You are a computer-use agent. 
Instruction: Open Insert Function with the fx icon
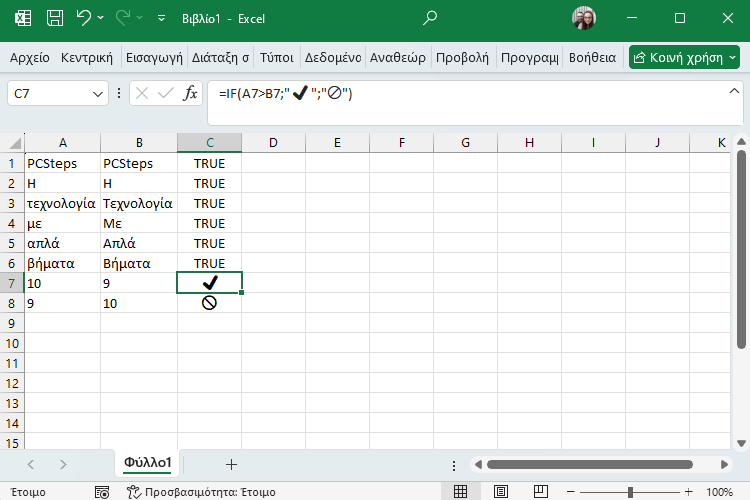click(x=190, y=93)
